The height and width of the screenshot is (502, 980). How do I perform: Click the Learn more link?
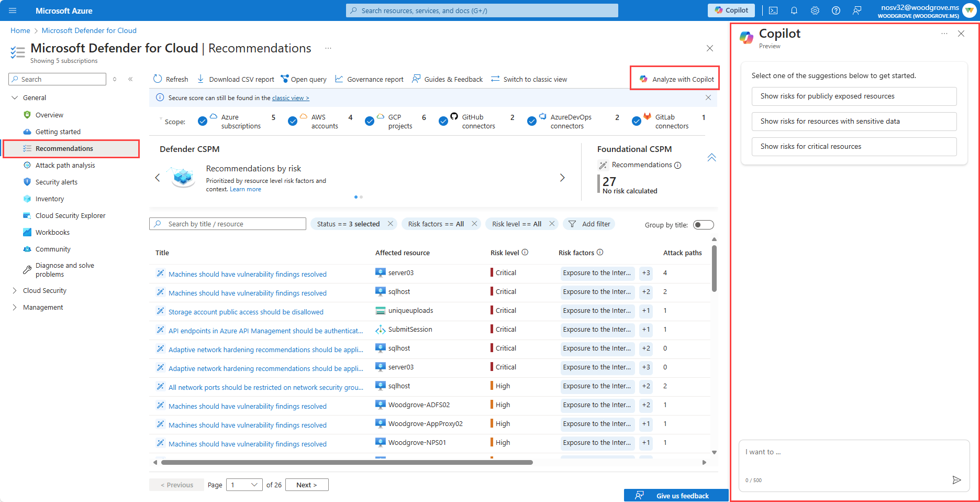click(x=245, y=190)
